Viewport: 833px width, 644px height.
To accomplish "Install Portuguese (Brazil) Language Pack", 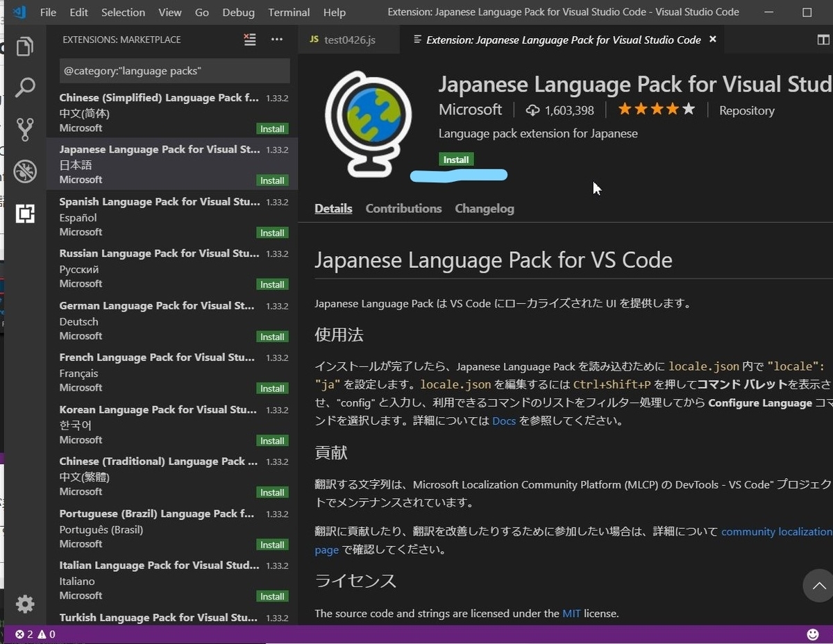I will point(272,545).
